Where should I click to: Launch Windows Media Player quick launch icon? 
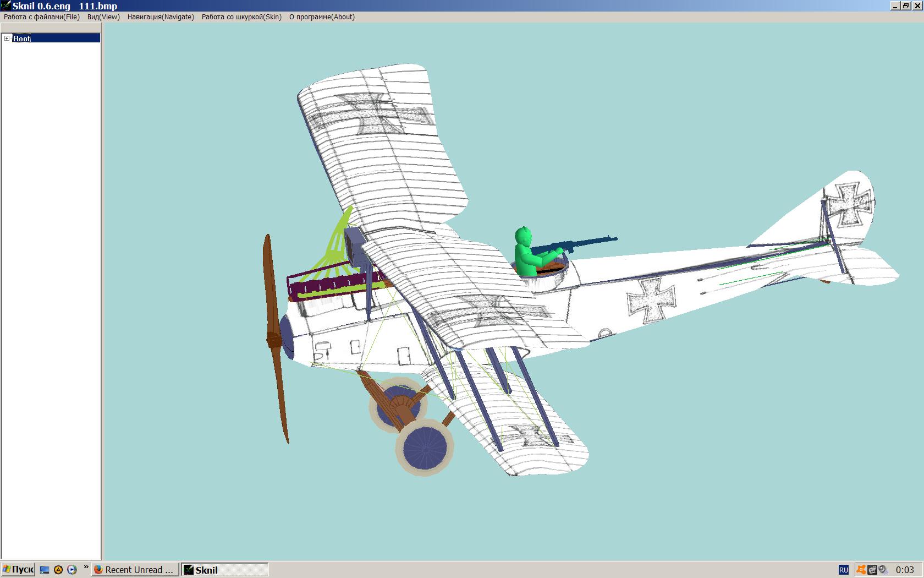71,570
